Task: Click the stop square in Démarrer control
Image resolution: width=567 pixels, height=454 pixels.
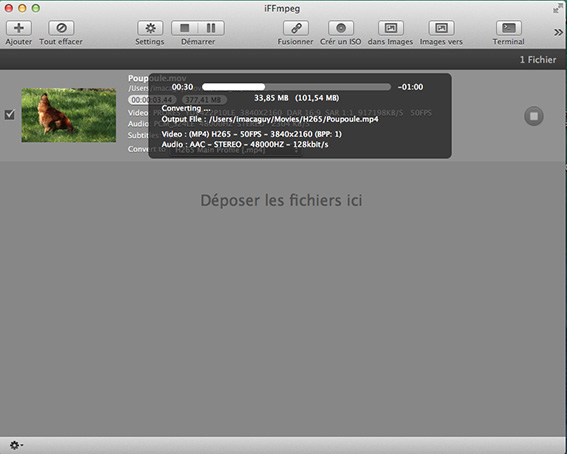Action: [x=185, y=28]
